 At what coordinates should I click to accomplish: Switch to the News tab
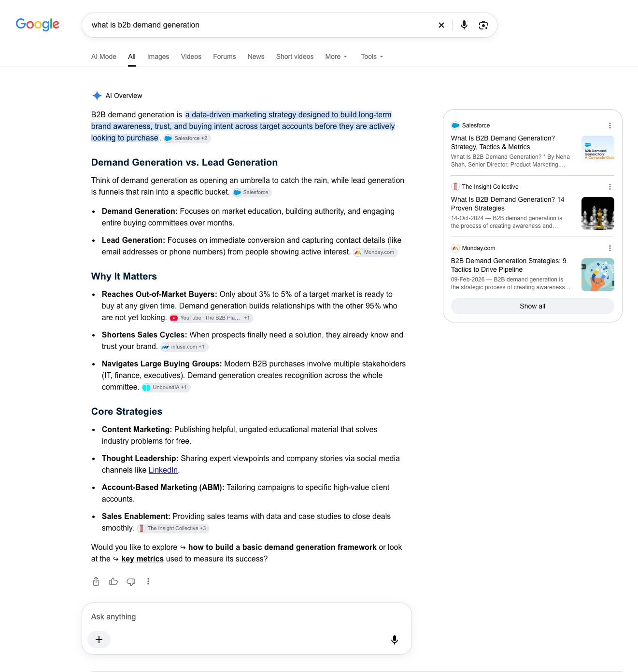256,56
